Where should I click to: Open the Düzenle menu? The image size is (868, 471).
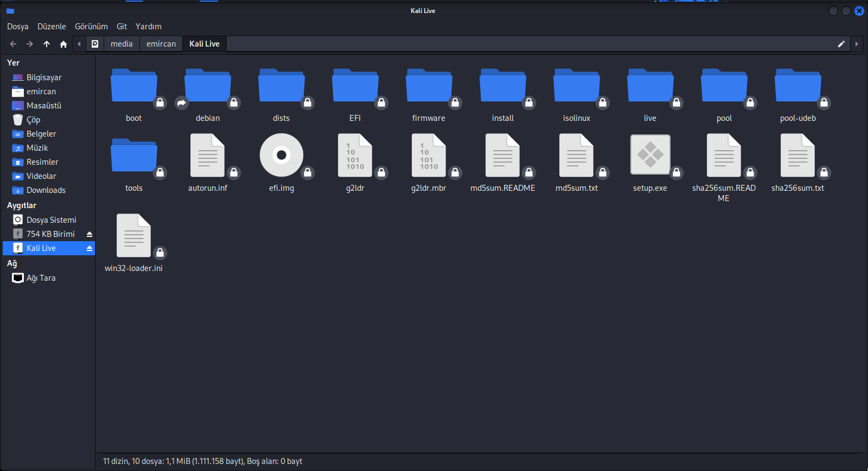52,27
